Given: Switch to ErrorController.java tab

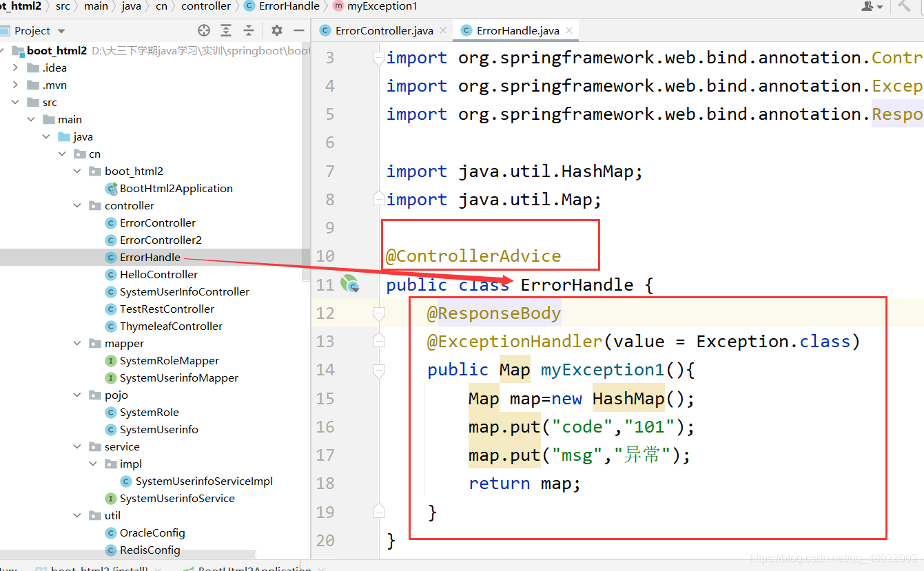Looking at the screenshot, I should [384, 30].
